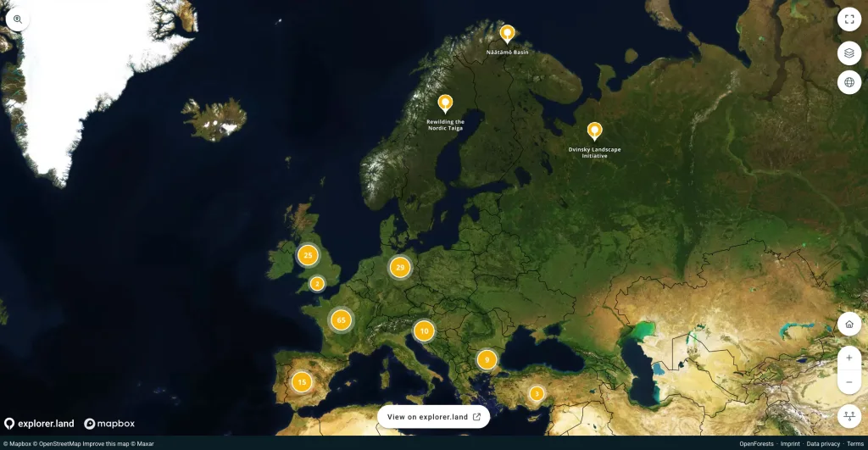Click the View on explorer.land button
This screenshot has height=450, width=868.
433,417
